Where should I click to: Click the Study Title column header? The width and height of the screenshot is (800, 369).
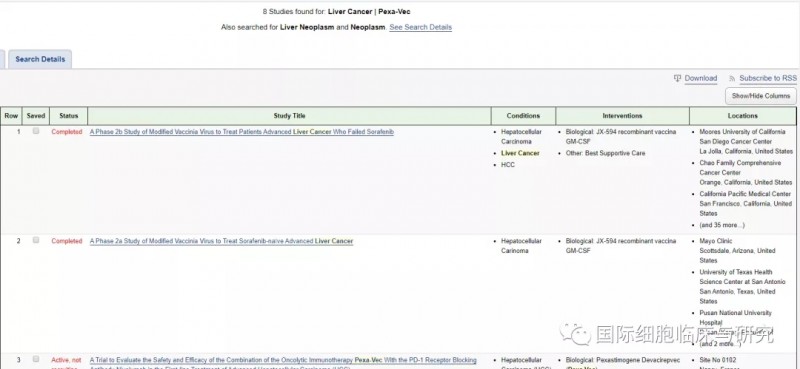click(289, 116)
